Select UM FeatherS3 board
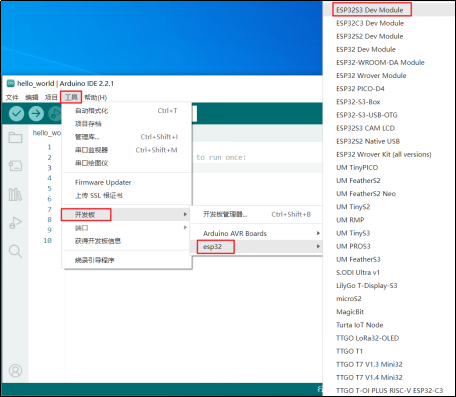Screen dimensions: 456x397 click(389, 259)
